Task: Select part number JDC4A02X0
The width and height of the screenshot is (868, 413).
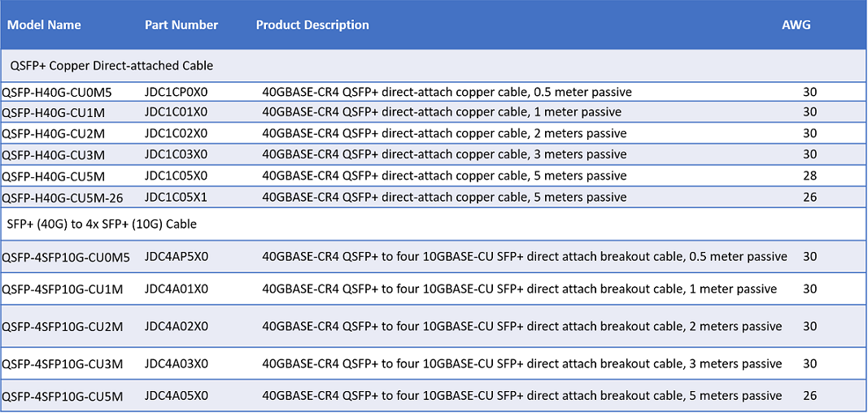Action: tap(176, 327)
